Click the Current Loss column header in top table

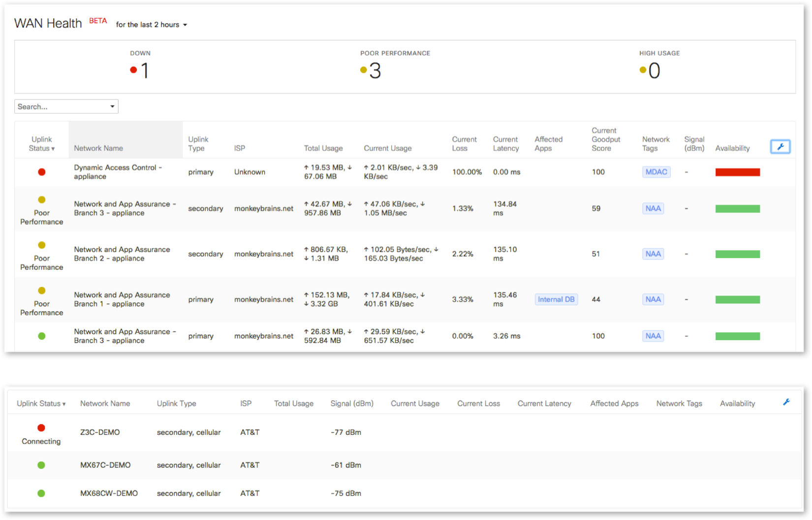coord(464,144)
